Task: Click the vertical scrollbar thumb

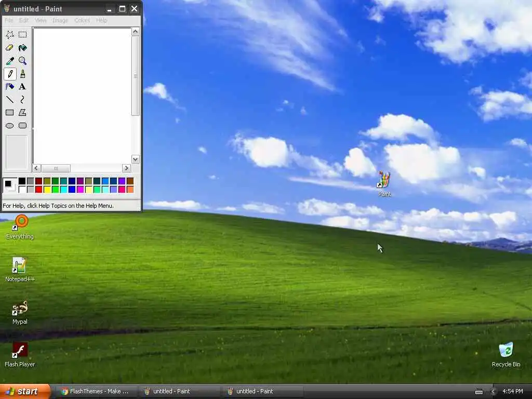Action: (136, 76)
